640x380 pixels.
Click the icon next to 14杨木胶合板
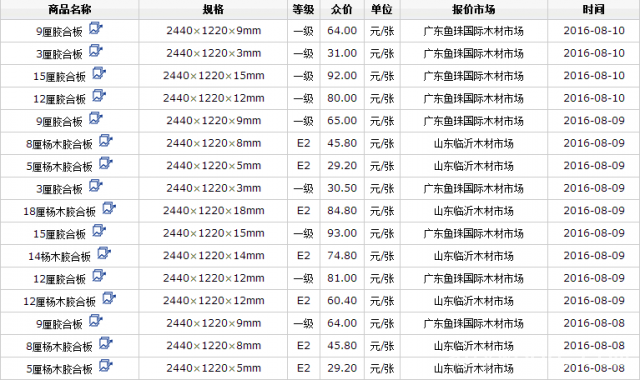tap(104, 253)
